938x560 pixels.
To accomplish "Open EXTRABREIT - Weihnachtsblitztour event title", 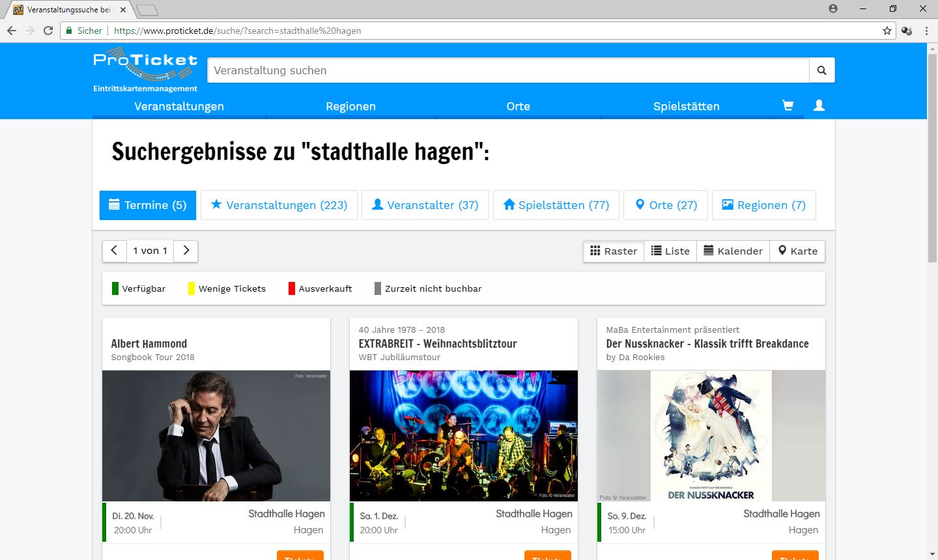I will point(438,344).
